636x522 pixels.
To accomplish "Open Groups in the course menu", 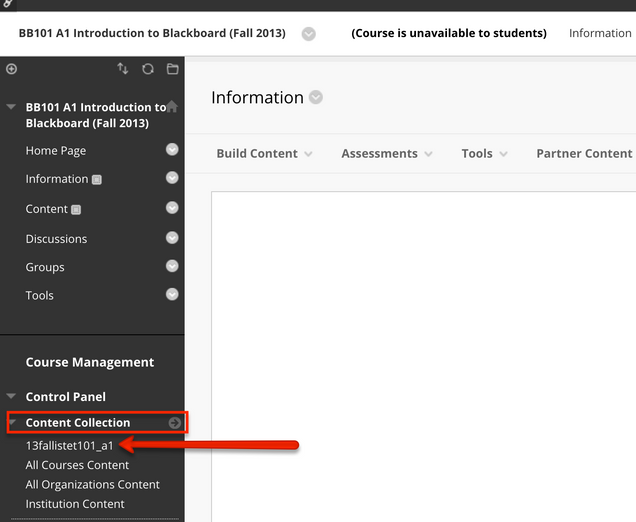I will pyautogui.click(x=45, y=267).
